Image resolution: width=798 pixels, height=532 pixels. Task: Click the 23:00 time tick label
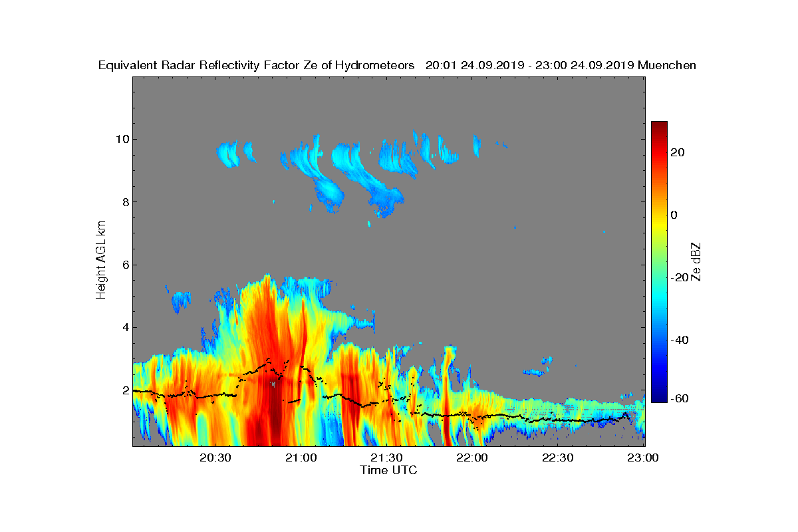click(644, 458)
